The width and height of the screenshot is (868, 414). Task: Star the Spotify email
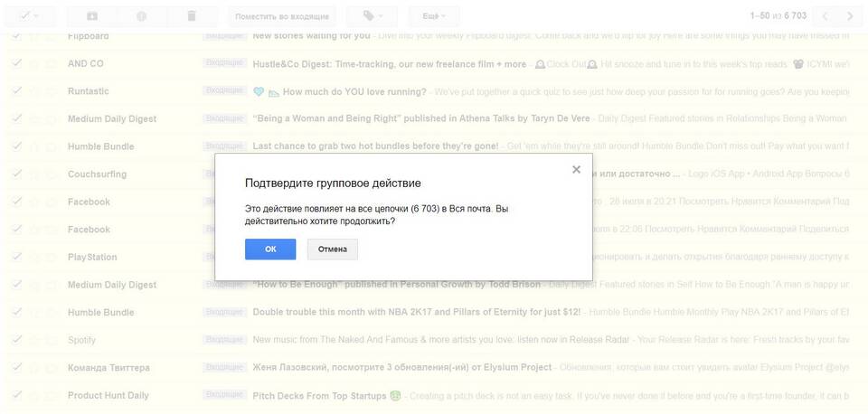pyautogui.click(x=34, y=341)
